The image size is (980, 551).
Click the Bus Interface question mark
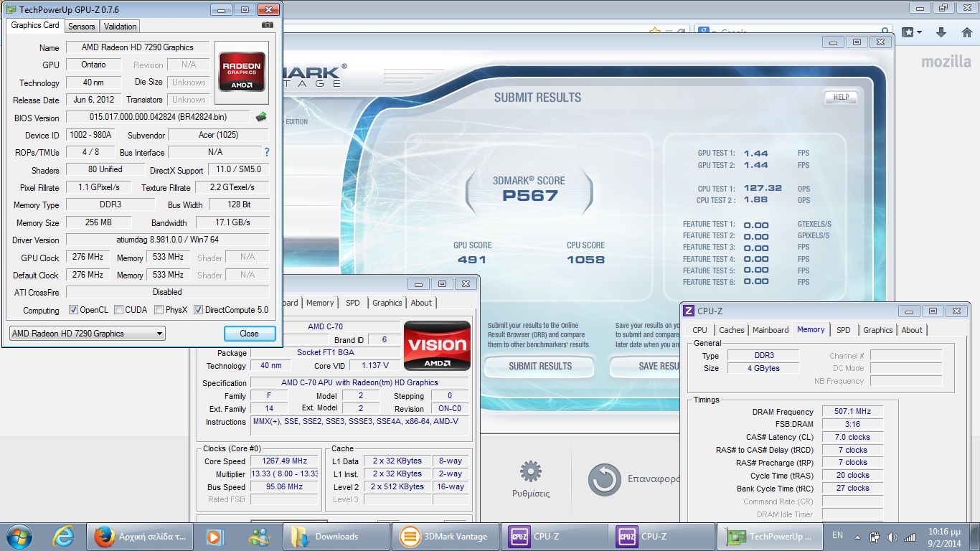pyautogui.click(x=267, y=152)
